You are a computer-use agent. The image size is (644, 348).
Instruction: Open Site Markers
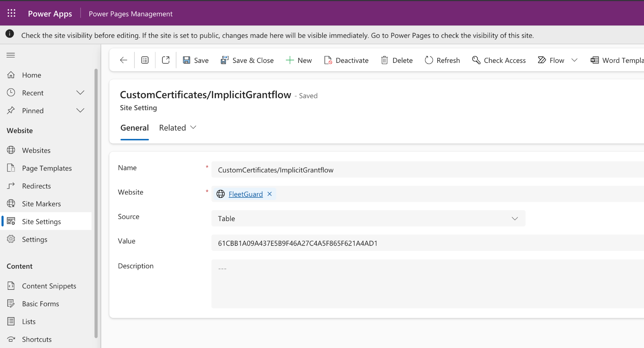(x=46, y=204)
